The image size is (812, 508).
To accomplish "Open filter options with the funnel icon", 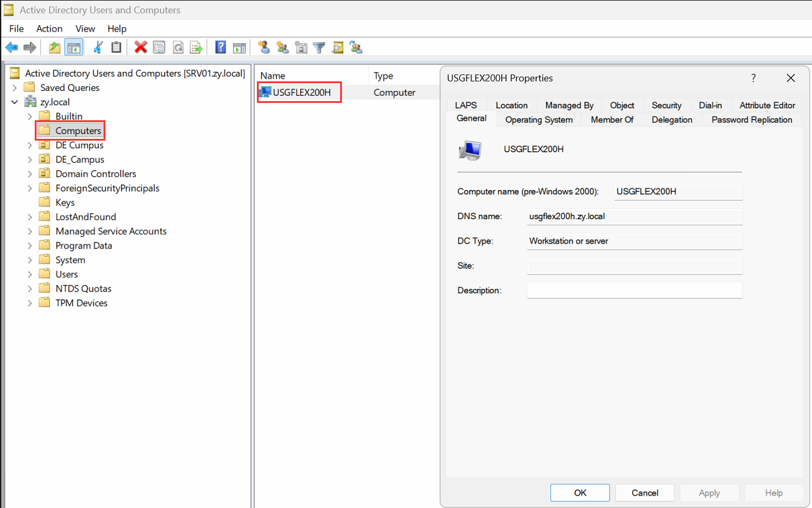I will pyautogui.click(x=319, y=47).
